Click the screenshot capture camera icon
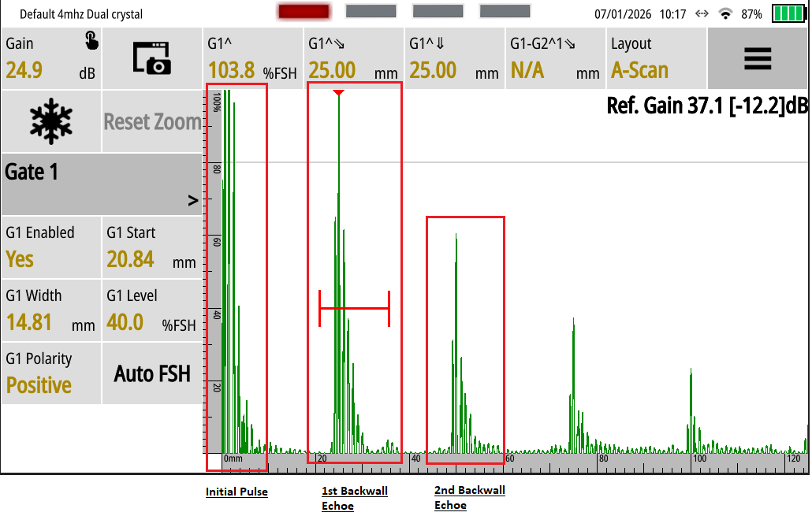The height and width of the screenshot is (516, 812). pos(152,58)
